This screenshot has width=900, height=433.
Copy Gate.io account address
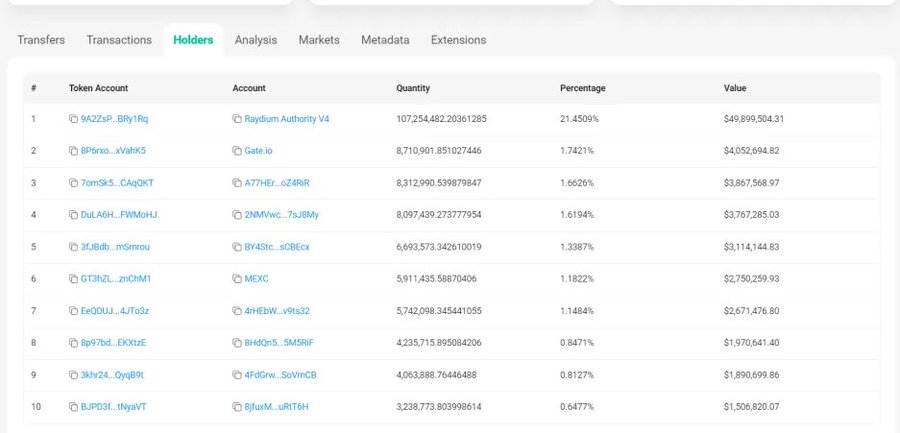236,151
